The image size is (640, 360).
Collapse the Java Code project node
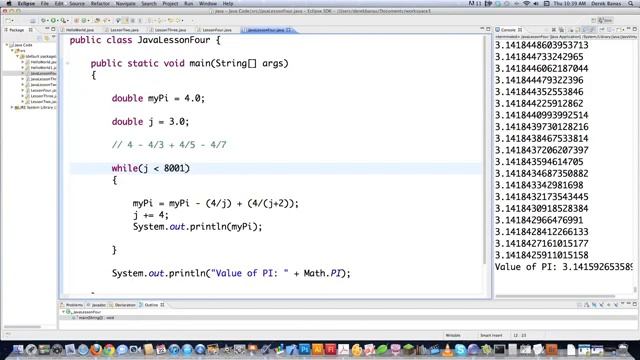(7, 45)
